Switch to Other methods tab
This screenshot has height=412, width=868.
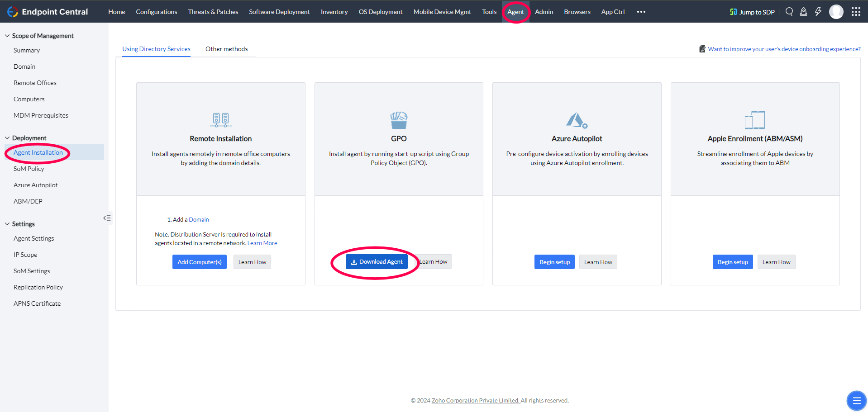[227, 49]
